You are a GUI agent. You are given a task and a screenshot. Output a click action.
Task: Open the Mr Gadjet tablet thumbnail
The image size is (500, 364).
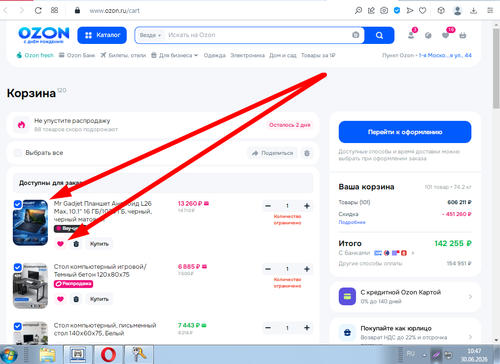pos(30,223)
